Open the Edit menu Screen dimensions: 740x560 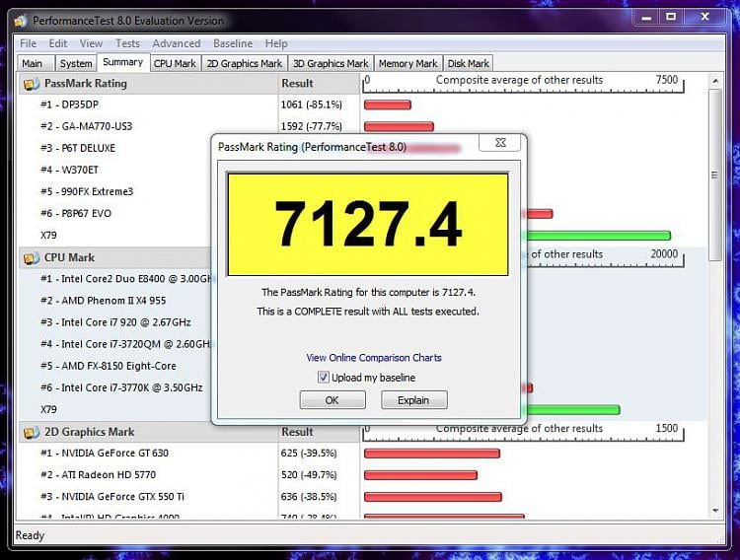[x=58, y=43]
